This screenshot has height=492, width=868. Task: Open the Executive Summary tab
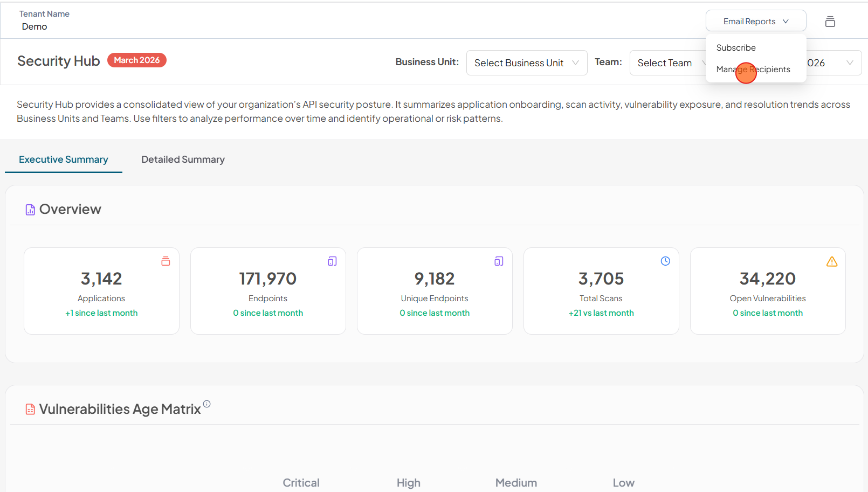pyautogui.click(x=64, y=160)
